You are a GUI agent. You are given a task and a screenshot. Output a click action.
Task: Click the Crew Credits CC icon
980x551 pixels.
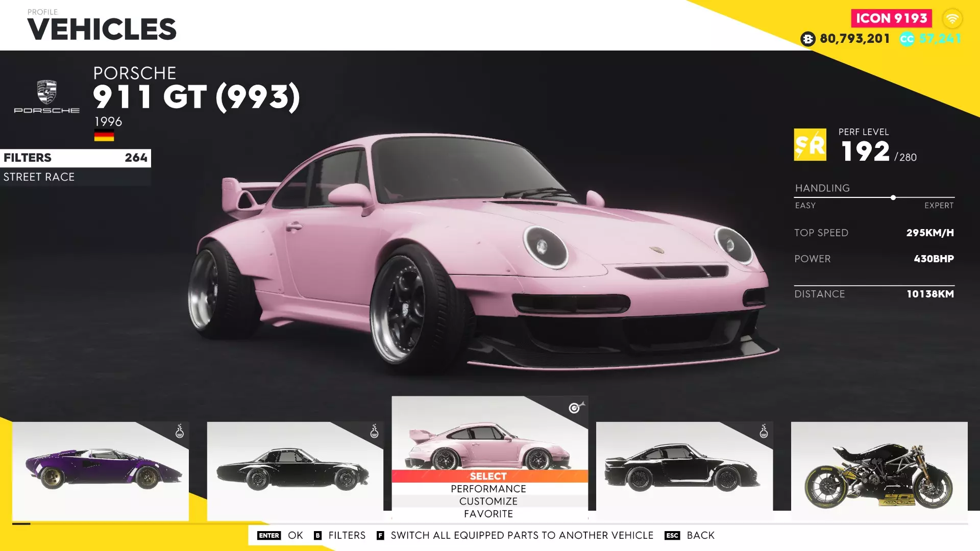(x=906, y=39)
